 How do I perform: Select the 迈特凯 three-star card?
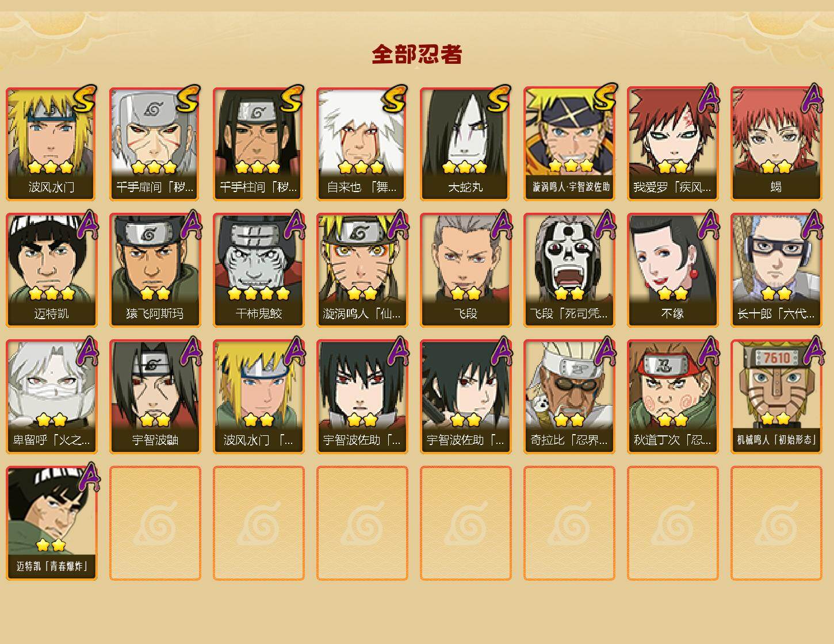(x=52, y=270)
